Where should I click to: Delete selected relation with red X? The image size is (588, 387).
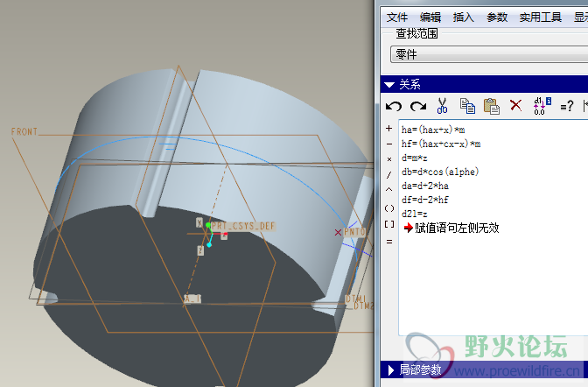[x=516, y=105]
